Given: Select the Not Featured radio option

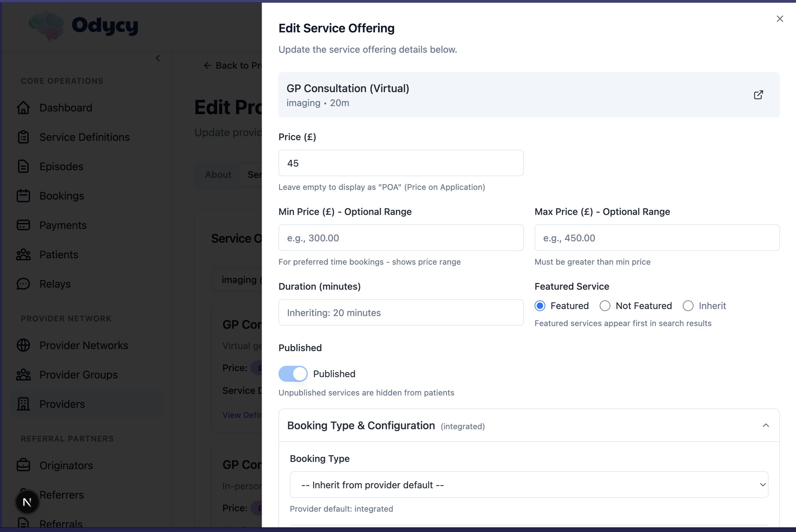Looking at the screenshot, I should (x=605, y=306).
